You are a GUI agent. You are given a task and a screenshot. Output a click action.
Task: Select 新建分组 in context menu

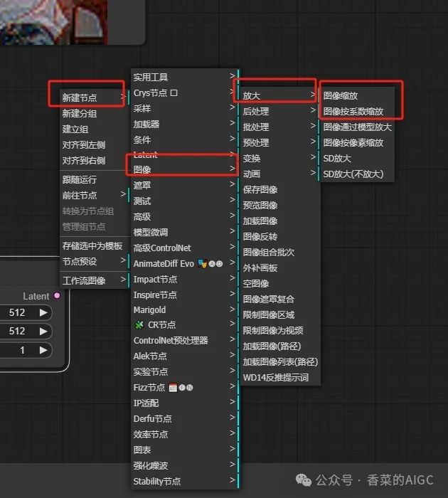tap(95, 113)
